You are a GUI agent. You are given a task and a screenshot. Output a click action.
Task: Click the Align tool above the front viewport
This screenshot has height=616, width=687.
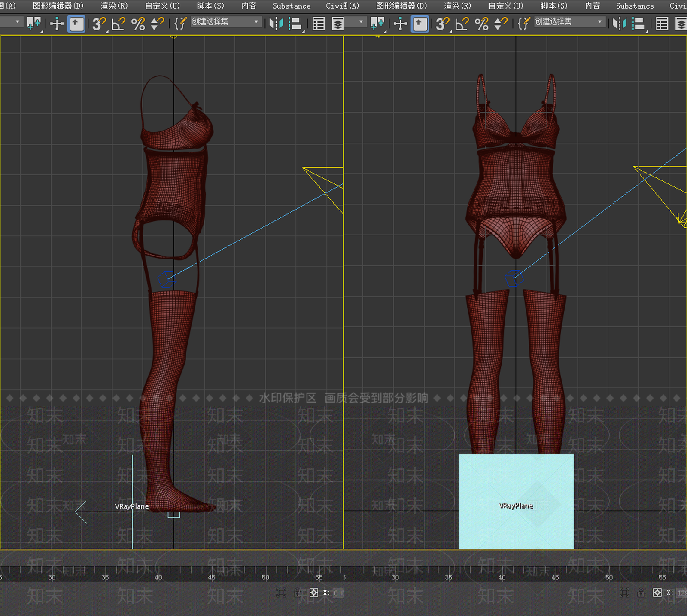[639, 24]
